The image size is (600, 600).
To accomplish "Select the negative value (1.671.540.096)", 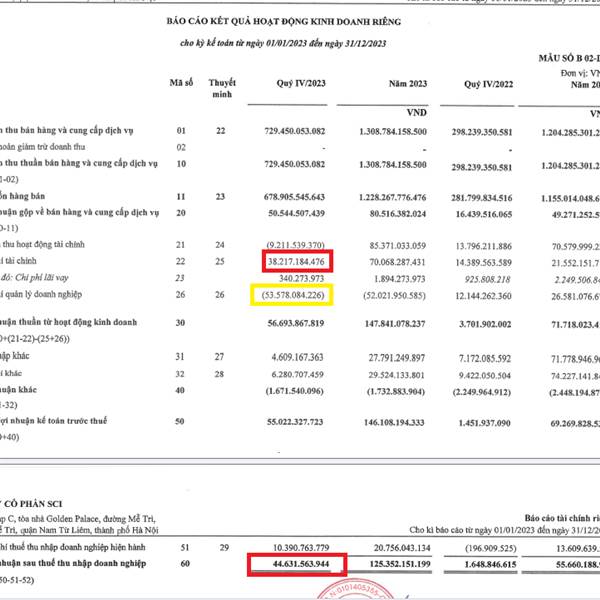I will pos(295,391).
